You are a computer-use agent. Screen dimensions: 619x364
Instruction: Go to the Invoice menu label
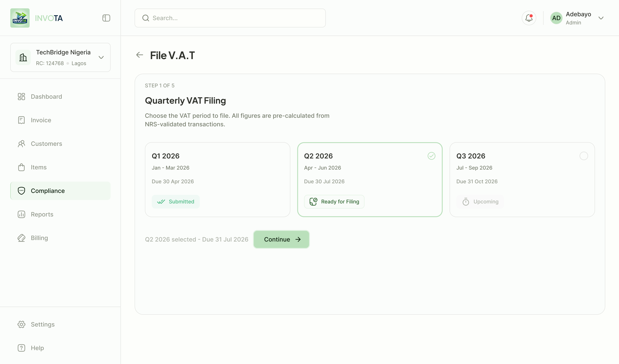(x=41, y=120)
